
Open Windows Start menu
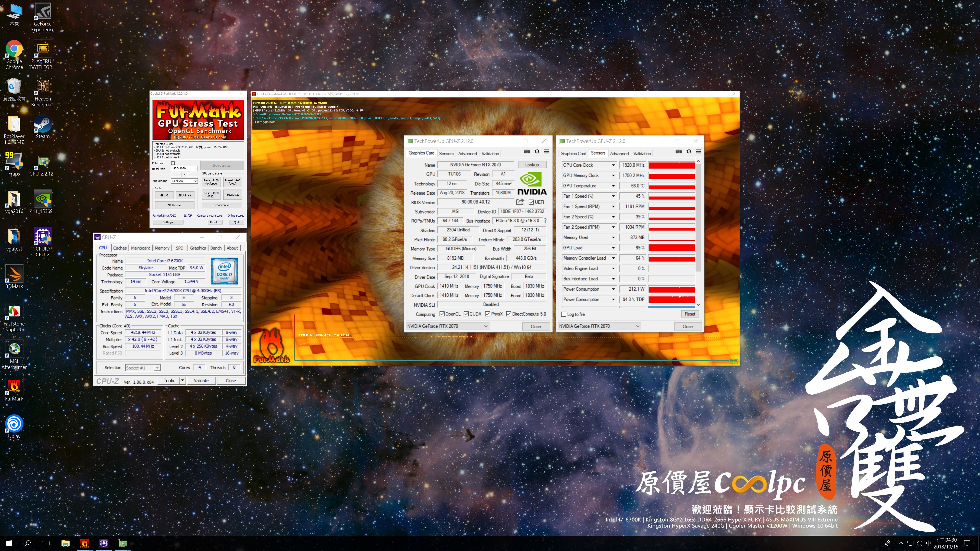[x=9, y=543]
